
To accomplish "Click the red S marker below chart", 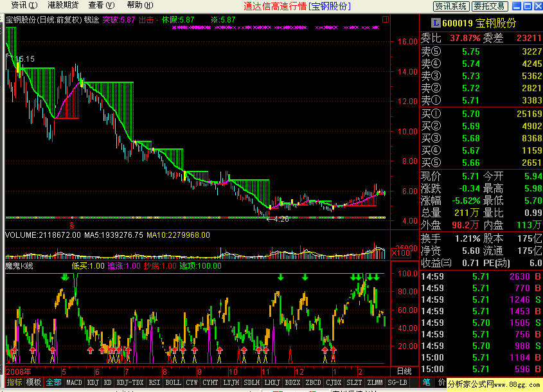I will [72, 226].
